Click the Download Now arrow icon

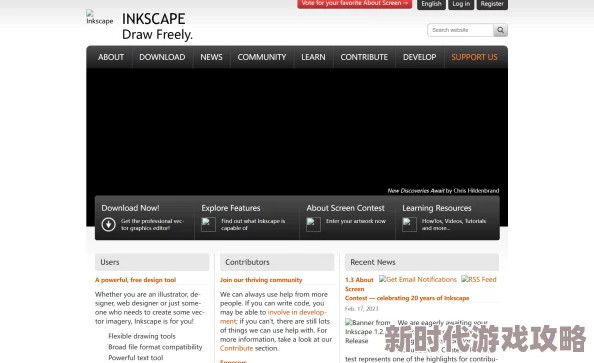108,224
